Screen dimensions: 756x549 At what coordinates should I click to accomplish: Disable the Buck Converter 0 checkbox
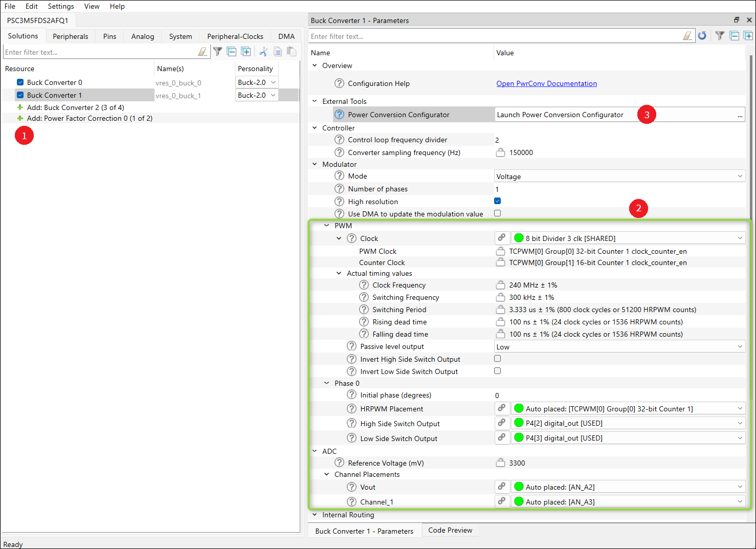[x=20, y=82]
